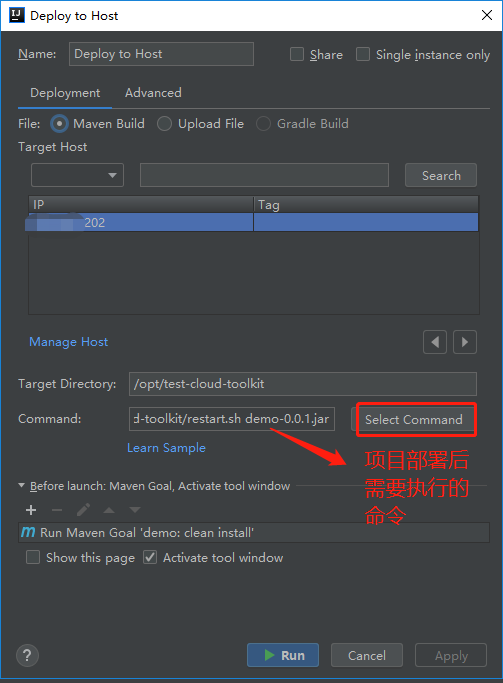Collapse the Before launch section
This screenshot has width=503, height=683.
point(21,485)
